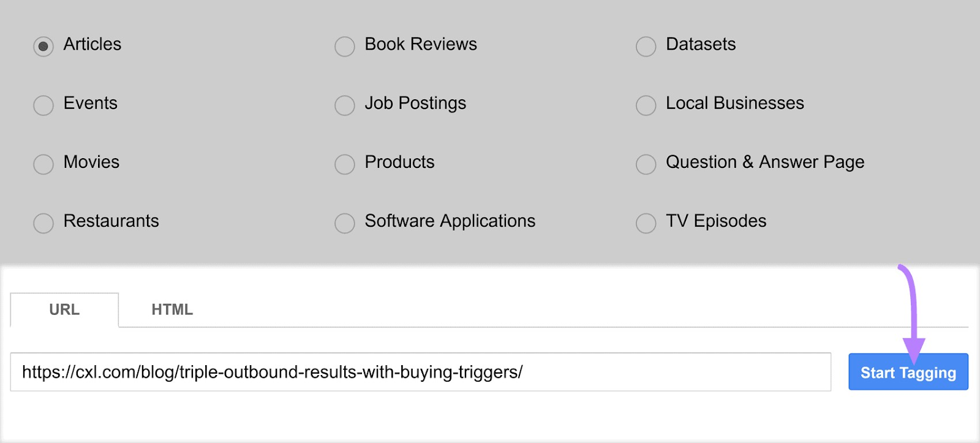Click the Articles label text
This screenshot has width=980, height=443.
(92, 44)
